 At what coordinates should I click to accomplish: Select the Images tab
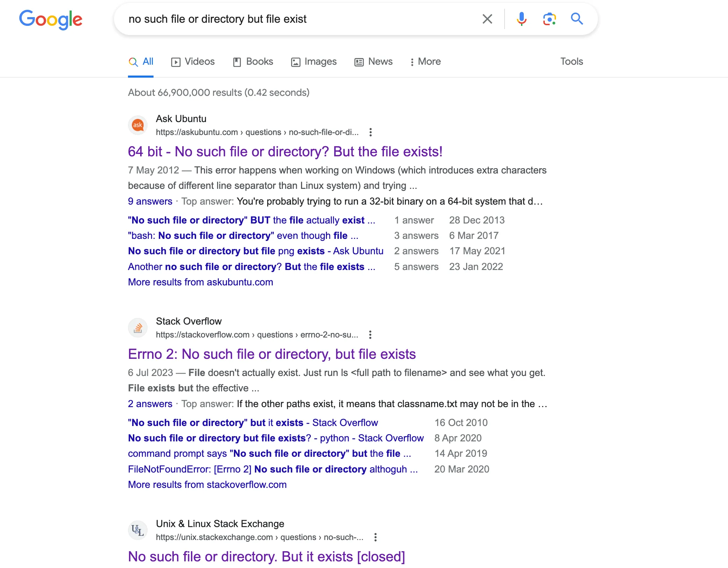(314, 61)
